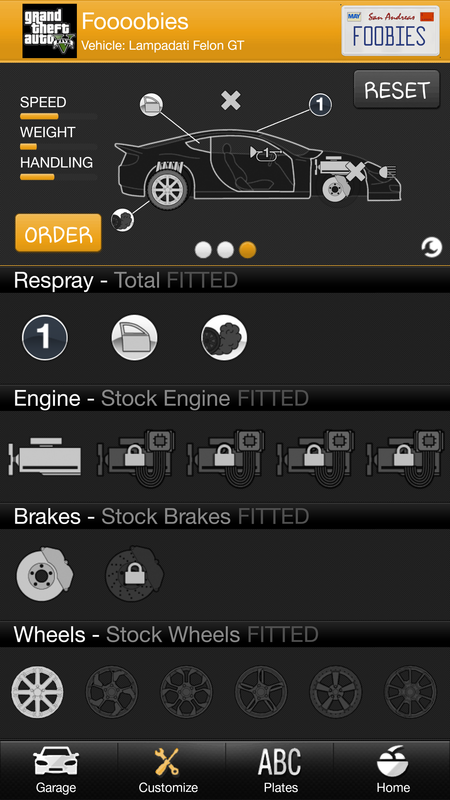The width and height of the screenshot is (450, 800).
Task: Select the locked sport brakes icon
Action: point(135,574)
